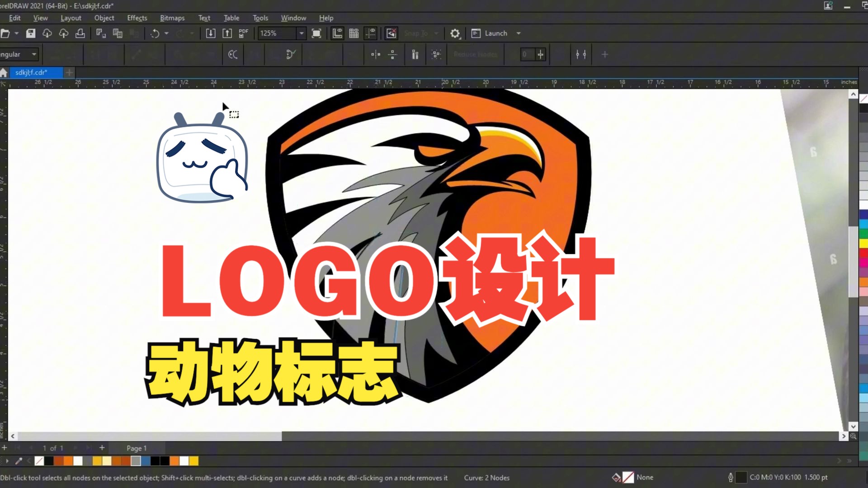Open the Rectangular selection mode dropdown

click(34, 54)
